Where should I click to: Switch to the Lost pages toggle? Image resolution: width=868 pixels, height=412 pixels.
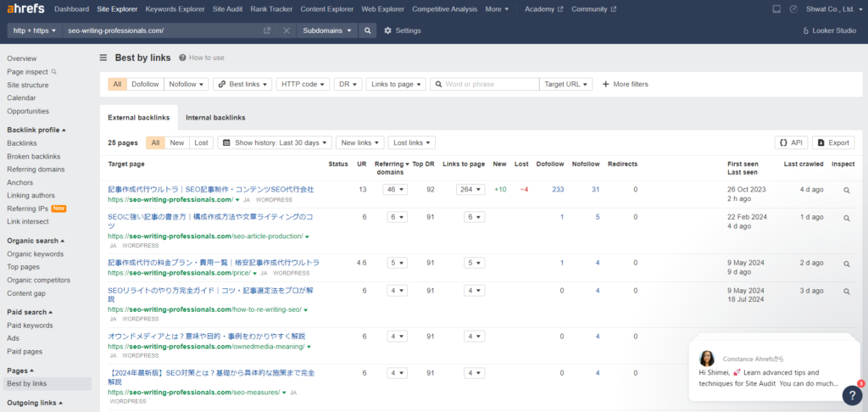pyautogui.click(x=201, y=142)
